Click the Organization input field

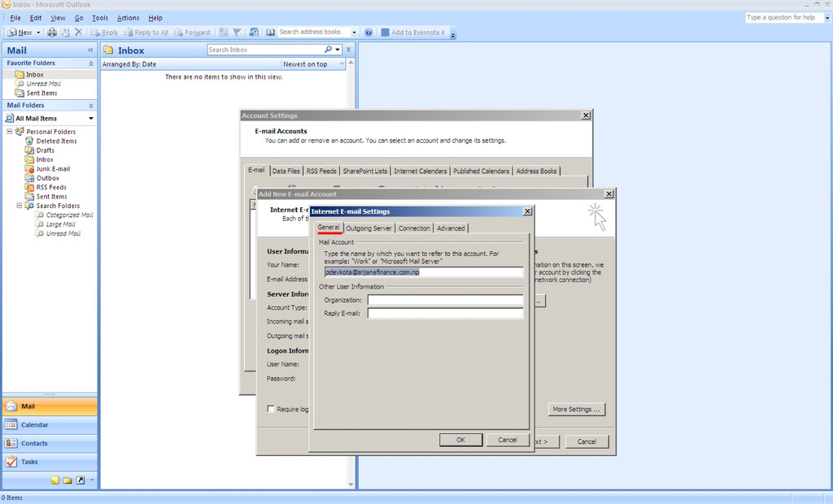tap(445, 300)
